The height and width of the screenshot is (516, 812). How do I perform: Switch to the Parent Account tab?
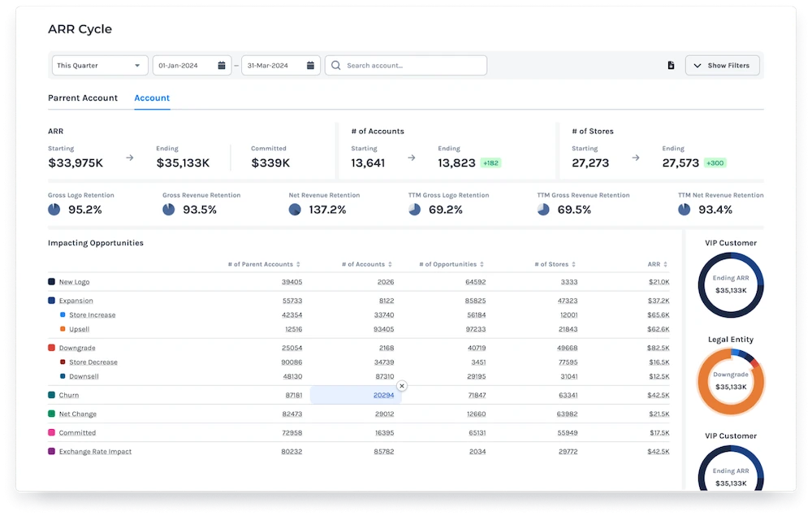coord(83,98)
